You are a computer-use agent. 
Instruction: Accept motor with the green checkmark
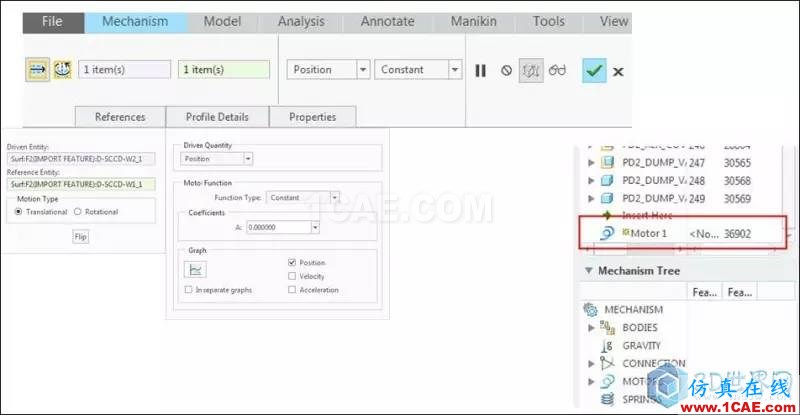coord(594,70)
